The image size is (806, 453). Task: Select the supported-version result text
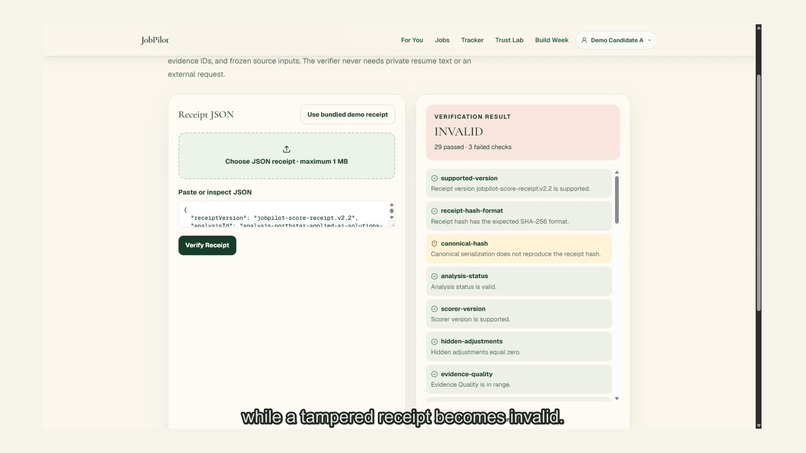(510, 189)
